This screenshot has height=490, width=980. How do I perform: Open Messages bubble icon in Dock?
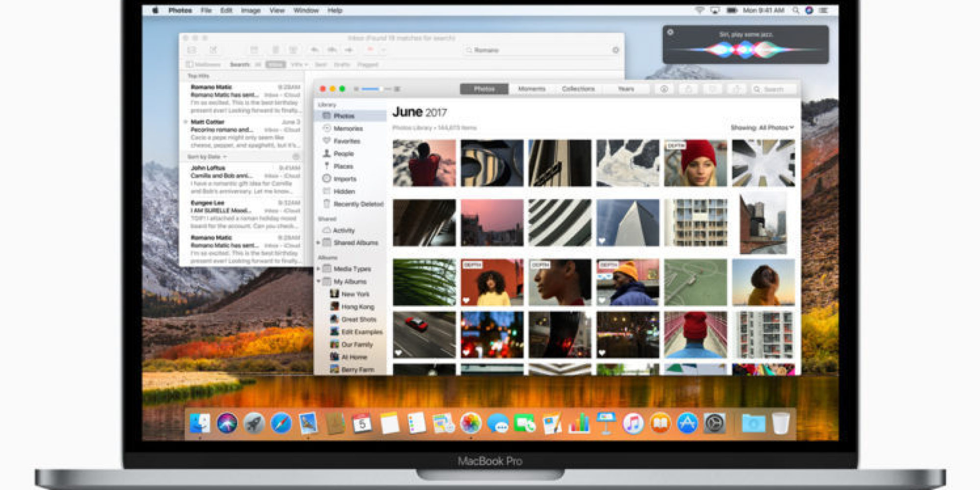498,424
